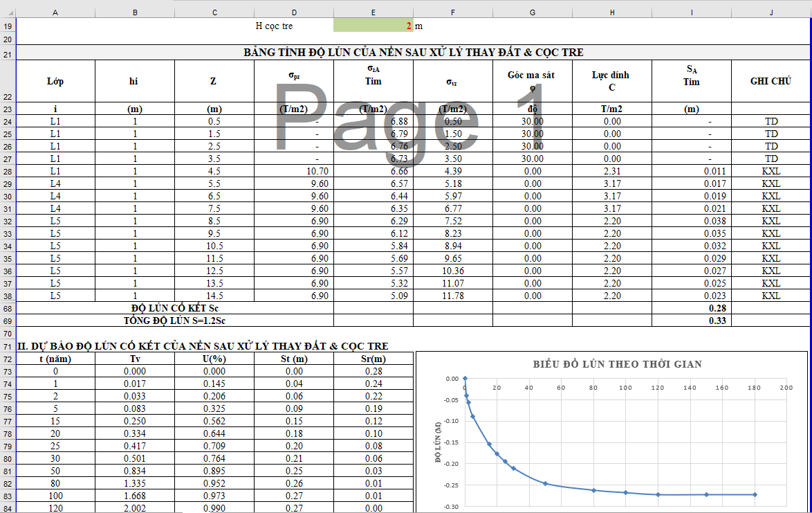Select column E header
The width and height of the screenshot is (812, 513).
coord(373,12)
